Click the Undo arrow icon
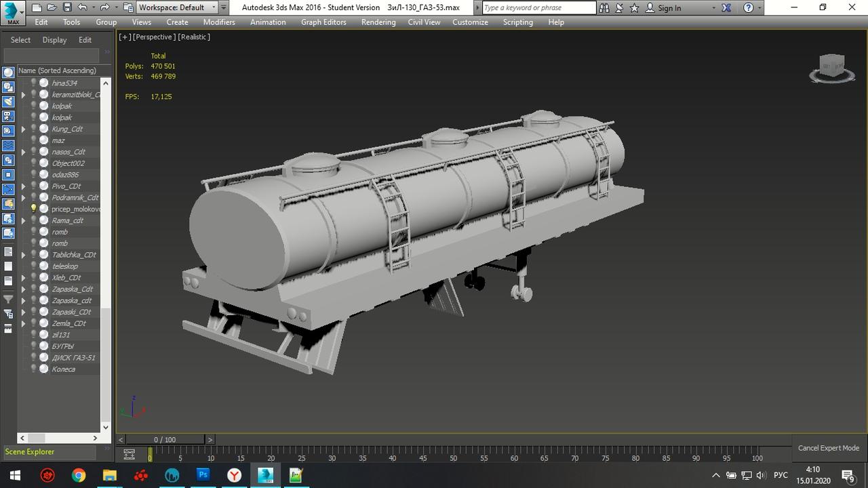This screenshot has height=488, width=868. coord(82,7)
